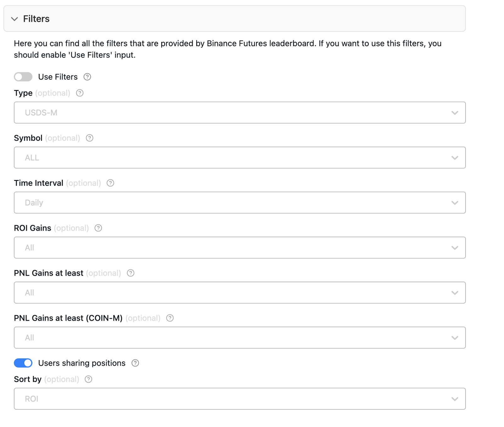Viewport: 504px width, 427px height.
Task: Collapse the Filters section
Action: tap(14, 19)
